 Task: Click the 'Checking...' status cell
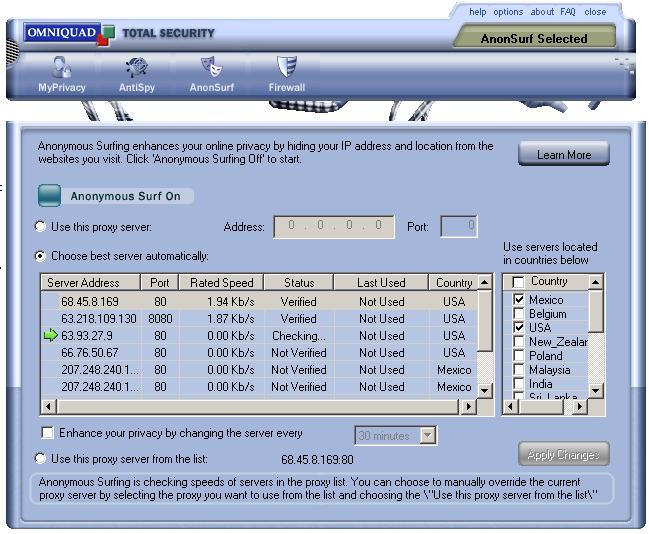coord(299,336)
